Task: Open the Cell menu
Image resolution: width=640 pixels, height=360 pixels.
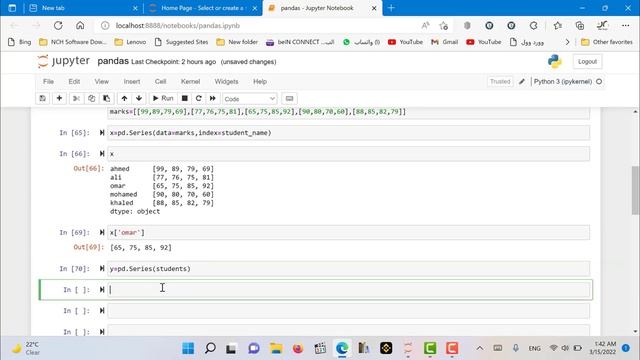Action: (x=160, y=82)
